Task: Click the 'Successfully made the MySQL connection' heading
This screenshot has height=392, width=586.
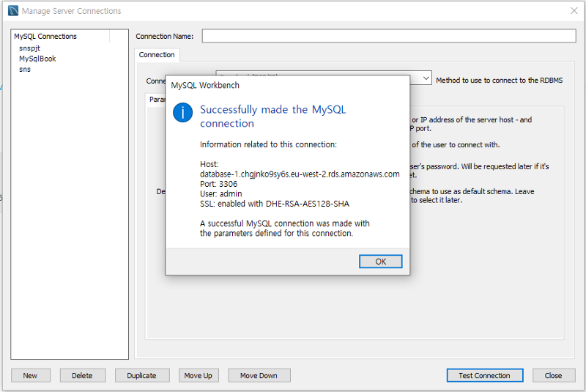Action: coord(272,117)
